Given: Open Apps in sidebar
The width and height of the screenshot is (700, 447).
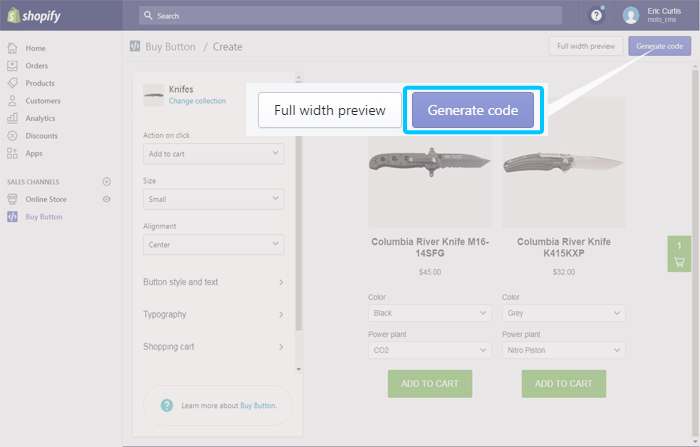Looking at the screenshot, I should (x=34, y=153).
